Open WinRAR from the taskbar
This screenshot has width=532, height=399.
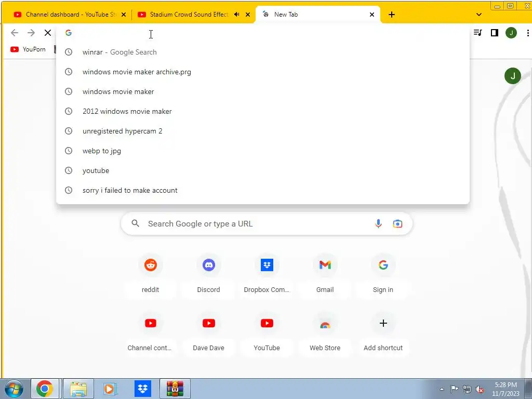tap(175, 389)
